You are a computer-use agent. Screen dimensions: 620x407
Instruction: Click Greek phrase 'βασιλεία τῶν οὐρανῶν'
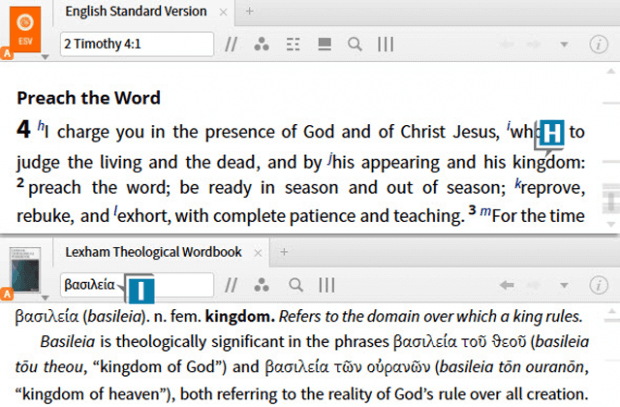click(x=347, y=367)
